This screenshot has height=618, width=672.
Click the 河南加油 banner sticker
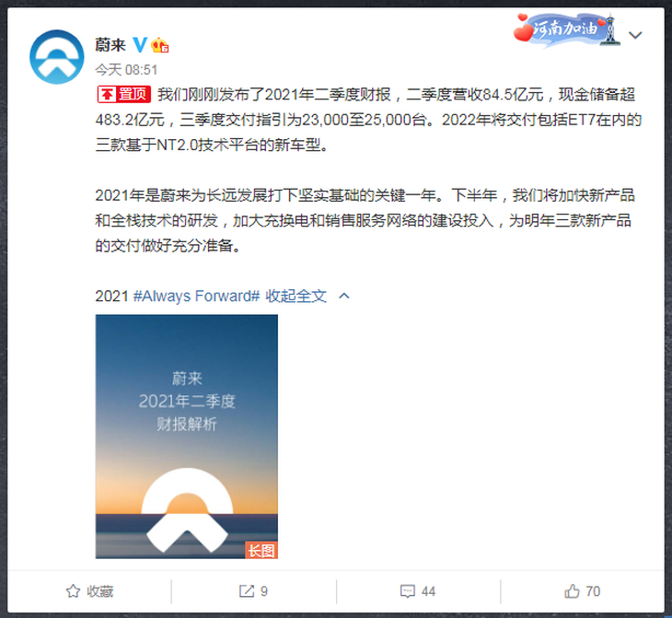point(566,29)
